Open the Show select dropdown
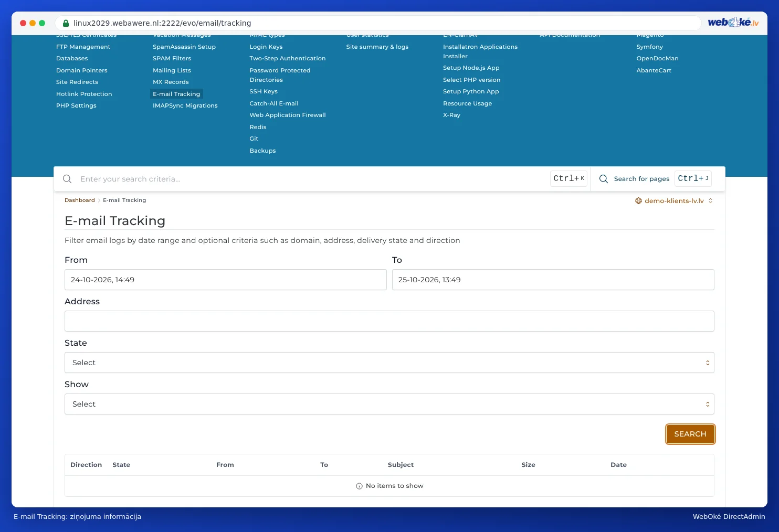This screenshot has width=779, height=532. 389,404
